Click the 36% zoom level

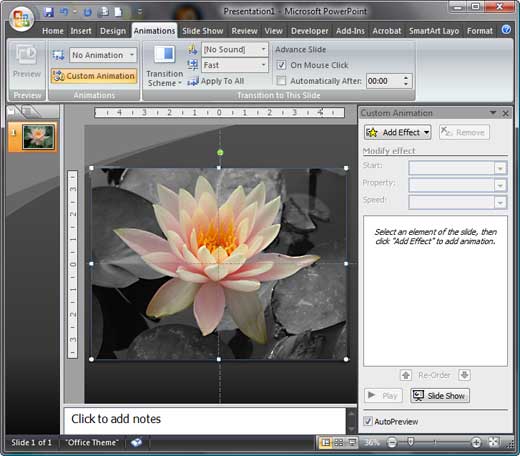pyautogui.click(x=372, y=443)
